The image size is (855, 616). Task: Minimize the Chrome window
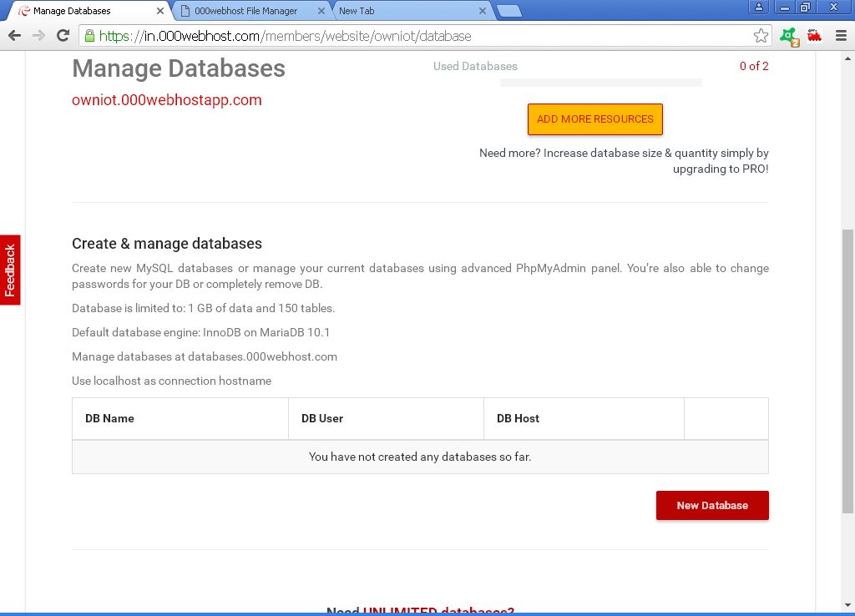pyautogui.click(x=785, y=7)
